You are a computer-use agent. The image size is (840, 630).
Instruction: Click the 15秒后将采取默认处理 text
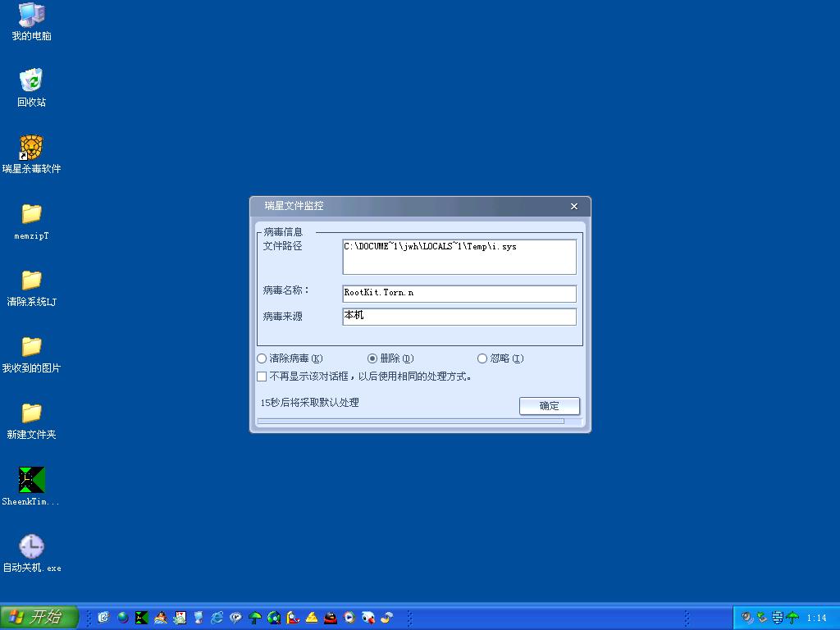[309, 402]
